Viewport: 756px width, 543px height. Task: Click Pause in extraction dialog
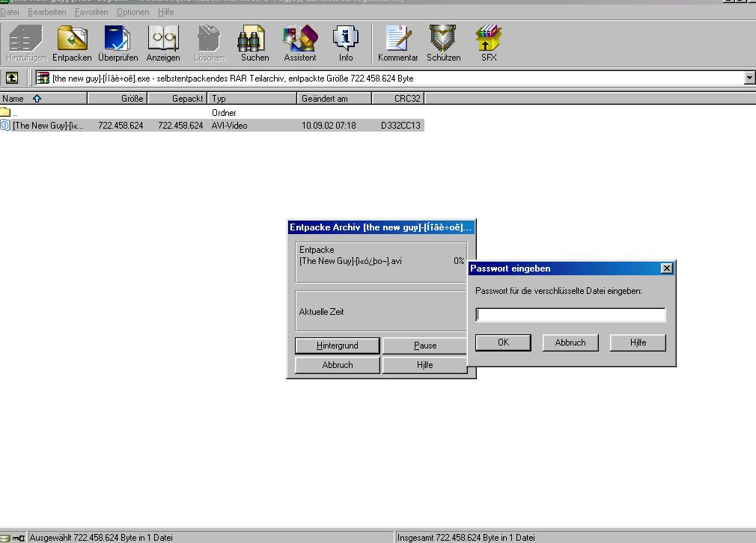pyautogui.click(x=424, y=346)
